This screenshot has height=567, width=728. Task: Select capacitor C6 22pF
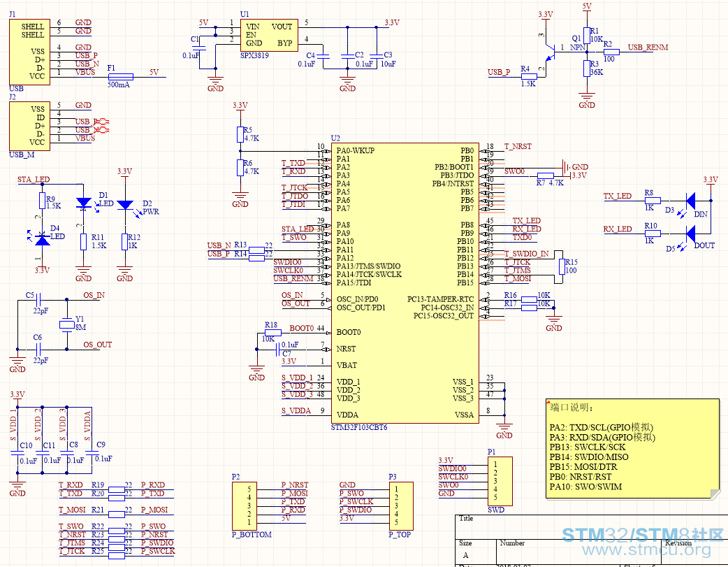click(38, 349)
